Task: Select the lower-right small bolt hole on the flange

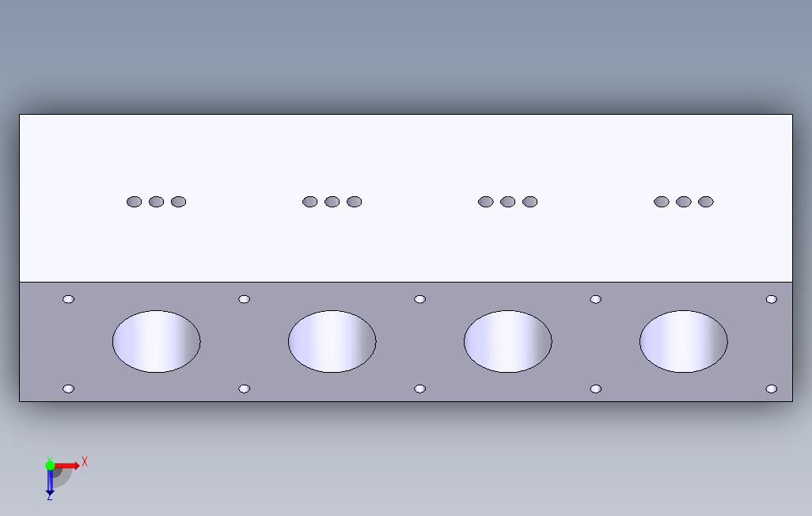Action: [x=771, y=389]
